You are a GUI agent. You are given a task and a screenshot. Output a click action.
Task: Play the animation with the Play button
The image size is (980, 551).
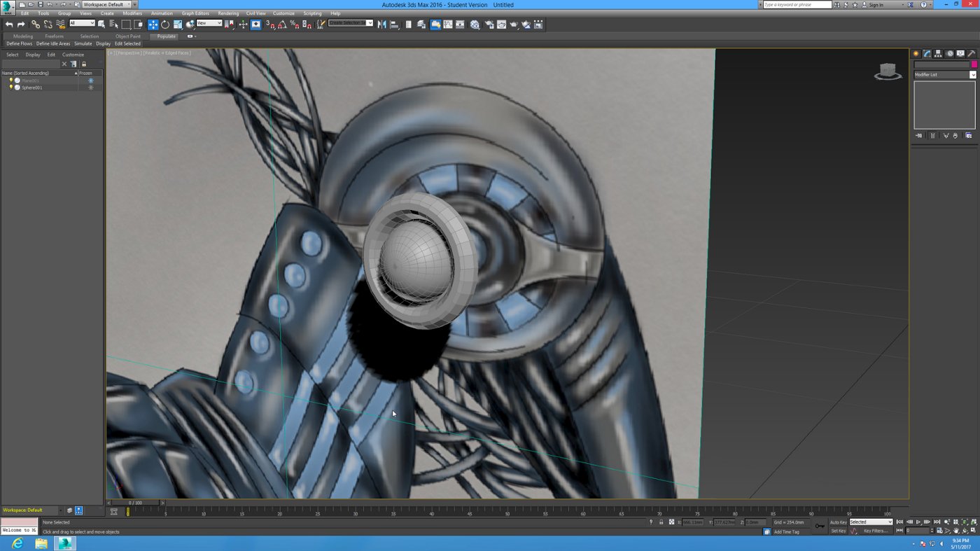pos(918,522)
